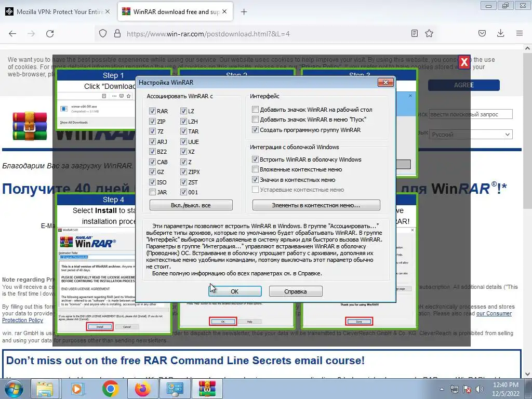Toggle Значки в контекстных меню
Screen dimensions: 532x399
[x=255, y=179]
